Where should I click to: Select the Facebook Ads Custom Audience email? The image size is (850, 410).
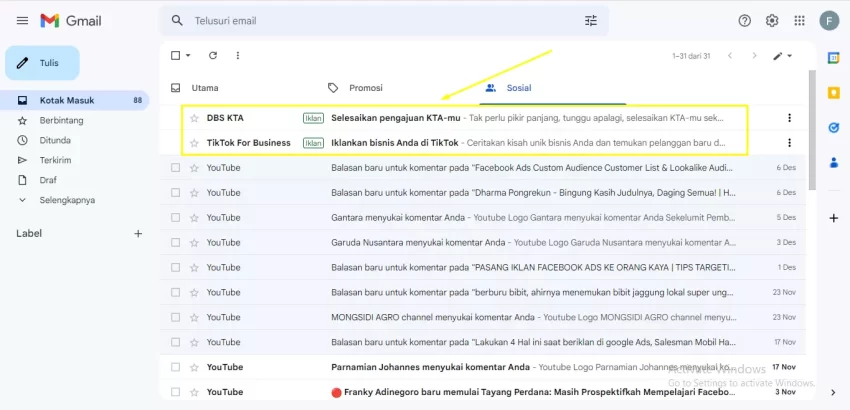[x=175, y=168]
